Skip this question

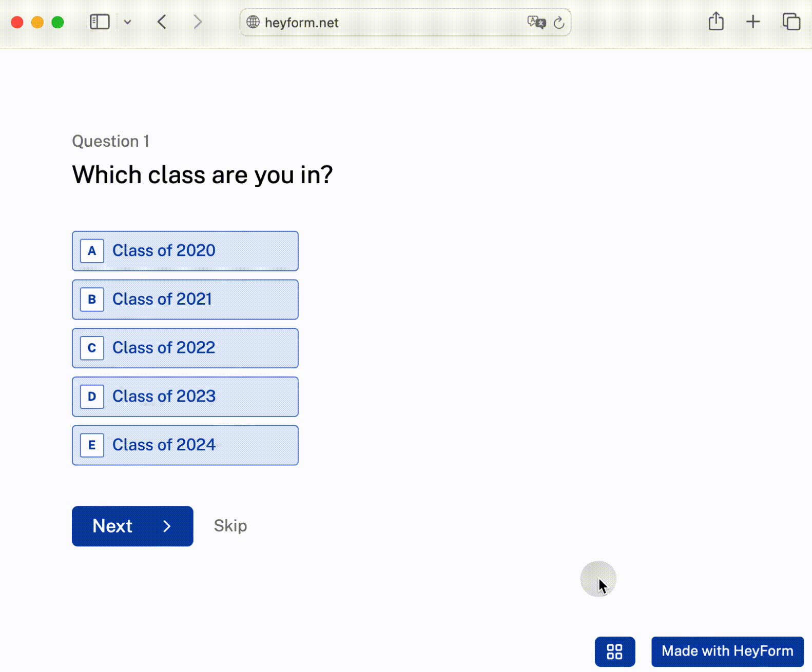point(230,526)
